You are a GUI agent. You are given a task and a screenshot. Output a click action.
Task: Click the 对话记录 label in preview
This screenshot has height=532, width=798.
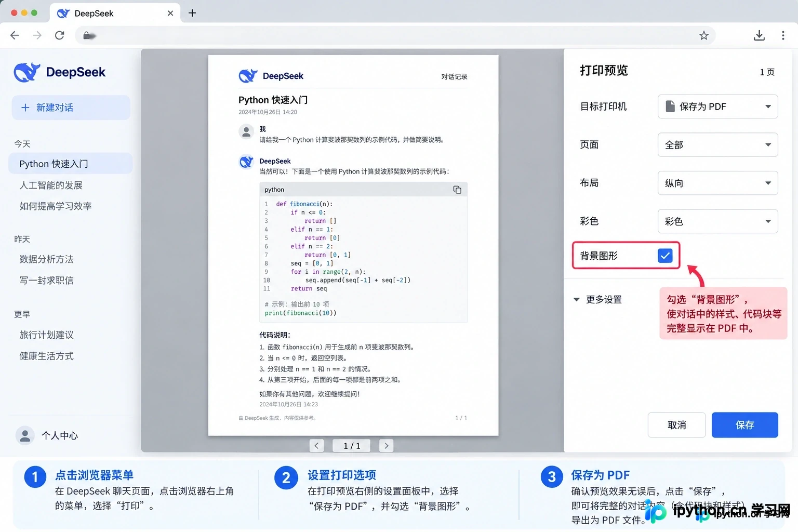[454, 76]
